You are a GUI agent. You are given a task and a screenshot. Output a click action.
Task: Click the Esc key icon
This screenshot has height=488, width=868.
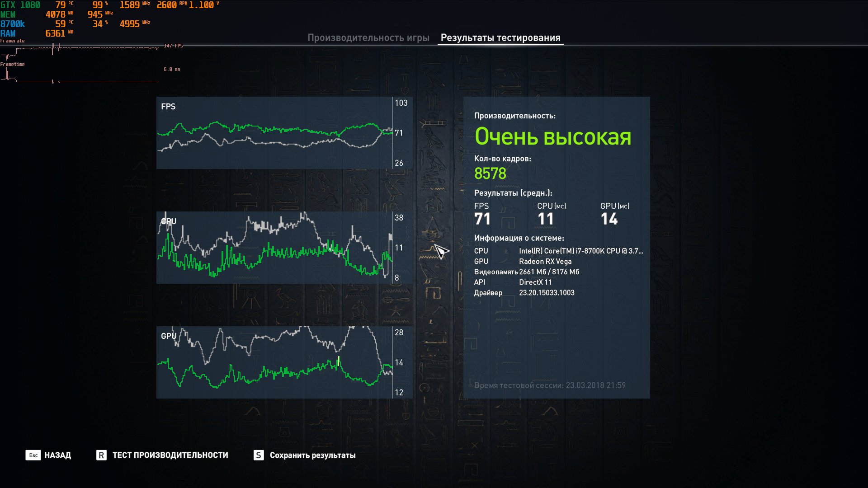(x=33, y=455)
